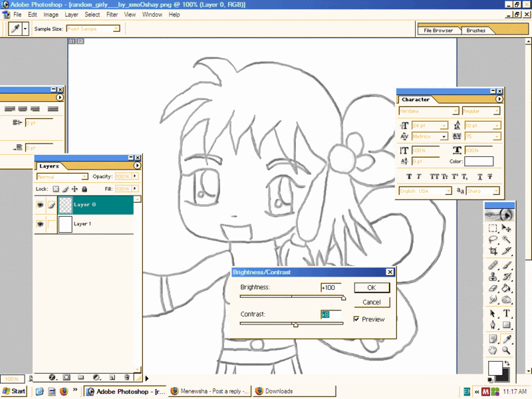Open the Sample Size dropdown
Image resolution: width=532 pixels, height=399 pixels.
tap(116, 29)
